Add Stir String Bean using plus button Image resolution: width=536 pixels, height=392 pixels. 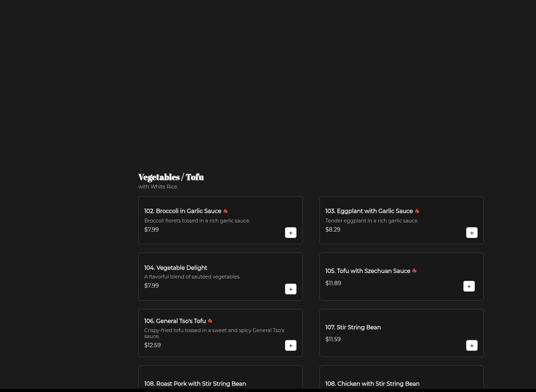click(472, 346)
